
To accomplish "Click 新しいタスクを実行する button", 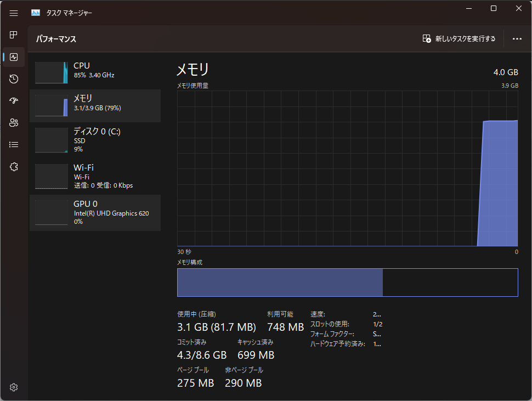I will click(459, 39).
